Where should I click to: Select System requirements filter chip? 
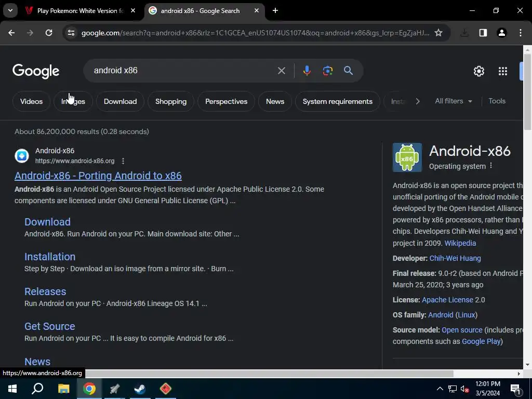click(x=338, y=101)
